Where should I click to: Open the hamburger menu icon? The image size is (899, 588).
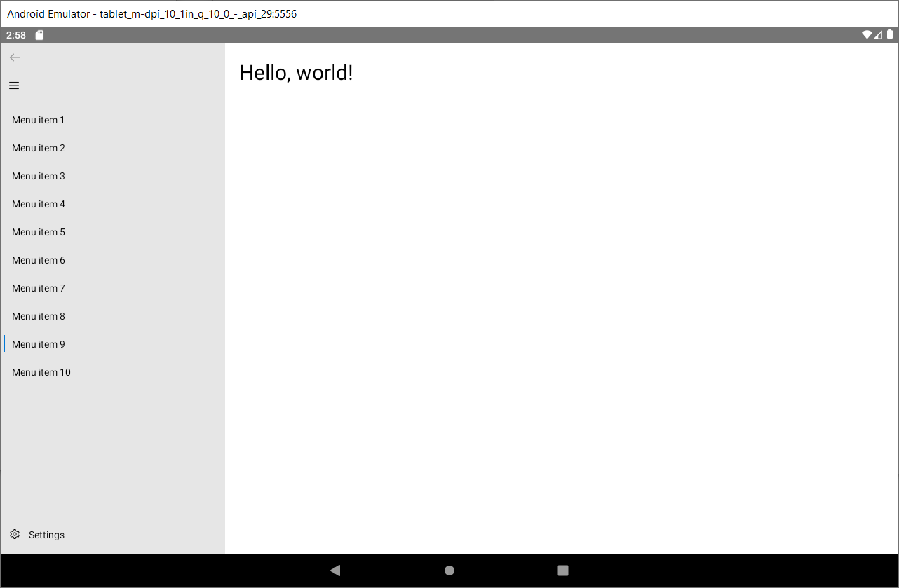click(x=14, y=86)
